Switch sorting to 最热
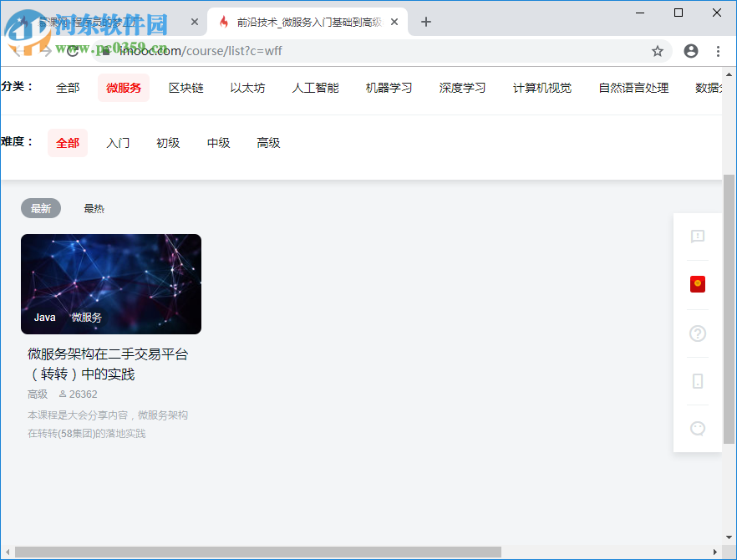This screenshot has height=560, width=737. pos(94,208)
